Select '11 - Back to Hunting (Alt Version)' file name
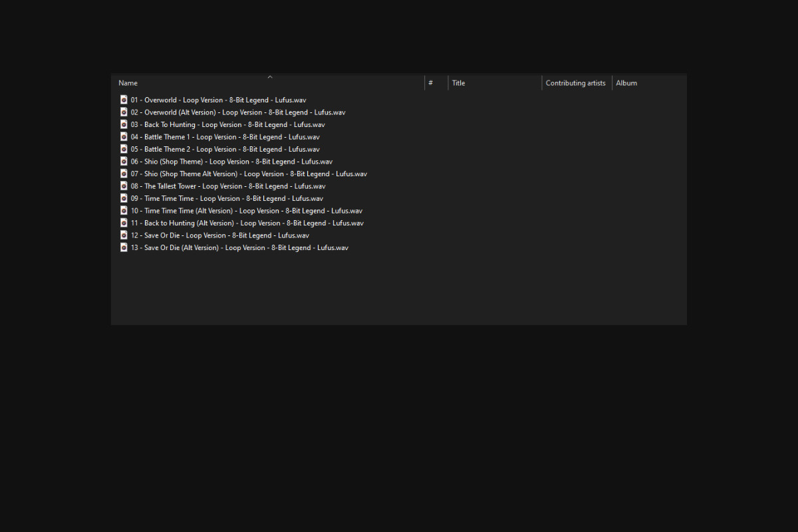Screen dimensions: 798x532 coord(247,223)
